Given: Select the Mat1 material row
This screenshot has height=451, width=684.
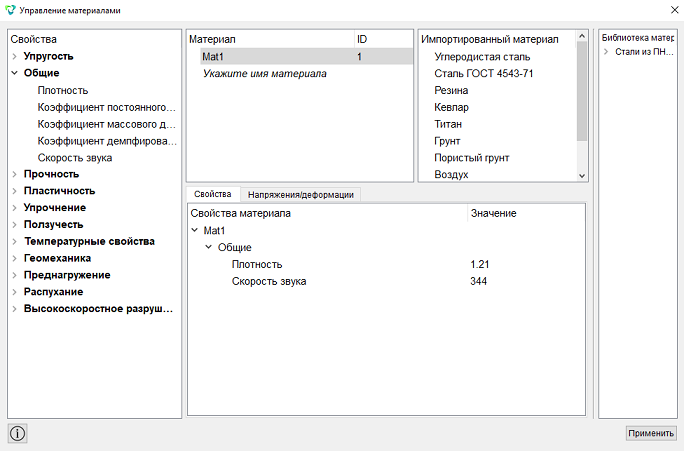Looking at the screenshot, I should tap(306, 56).
